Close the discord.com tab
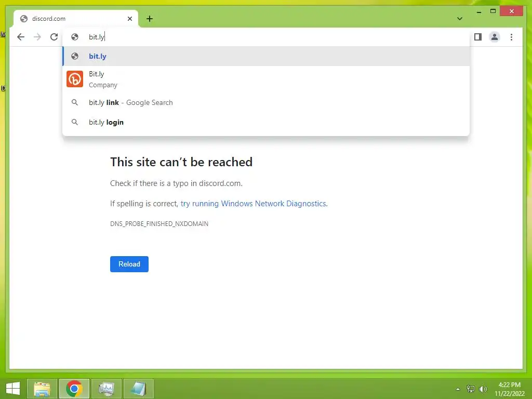532x399 pixels. (x=129, y=19)
